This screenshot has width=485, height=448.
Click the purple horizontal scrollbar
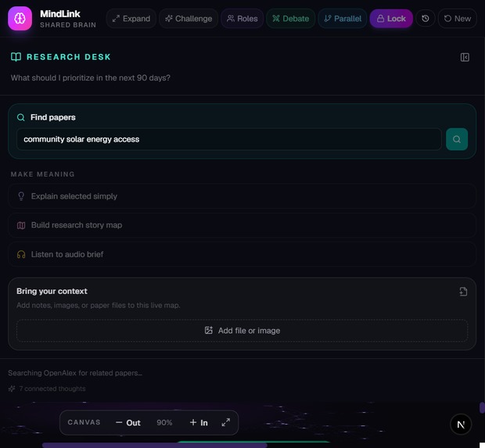[x=155, y=445]
